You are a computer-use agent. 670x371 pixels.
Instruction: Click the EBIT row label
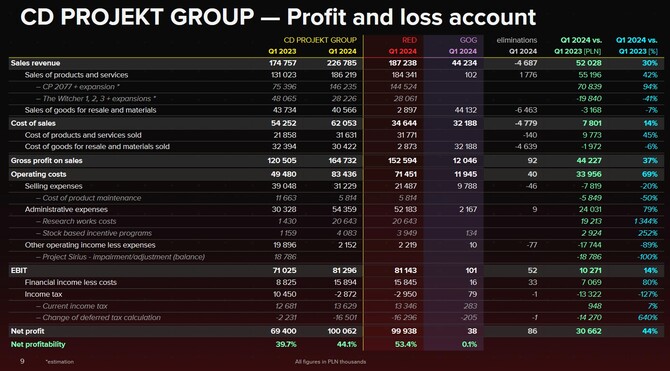[19, 271]
